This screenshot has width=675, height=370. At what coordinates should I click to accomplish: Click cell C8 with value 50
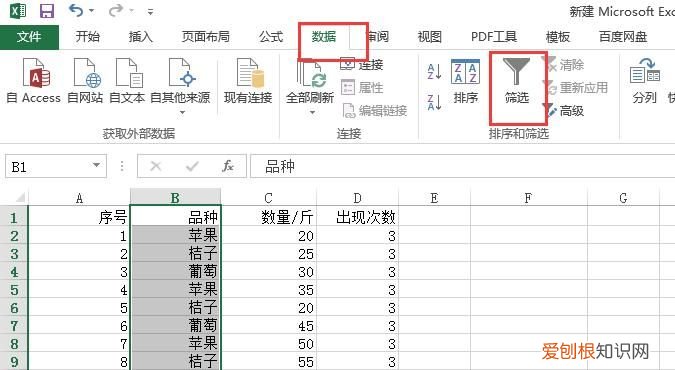[269, 344]
